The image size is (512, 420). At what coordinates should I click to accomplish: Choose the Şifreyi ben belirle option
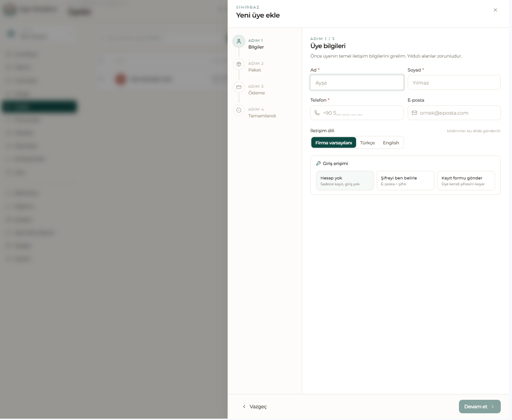pos(405,181)
